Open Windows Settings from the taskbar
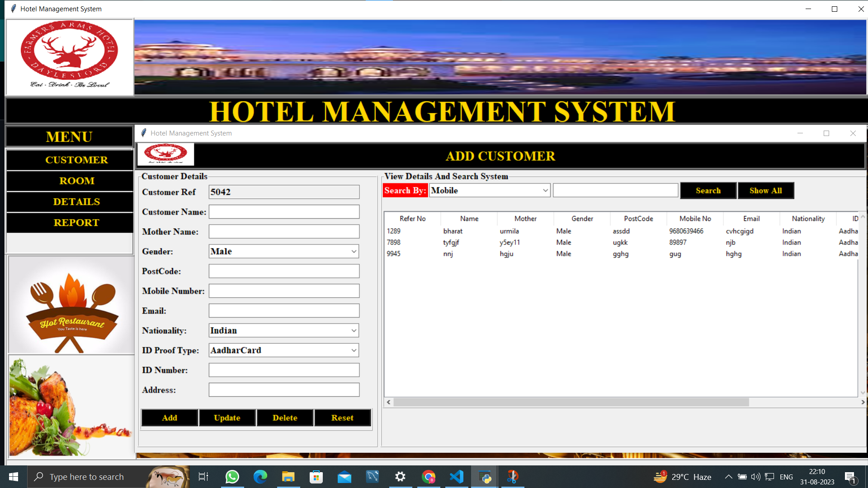The image size is (868, 488). click(x=400, y=477)
